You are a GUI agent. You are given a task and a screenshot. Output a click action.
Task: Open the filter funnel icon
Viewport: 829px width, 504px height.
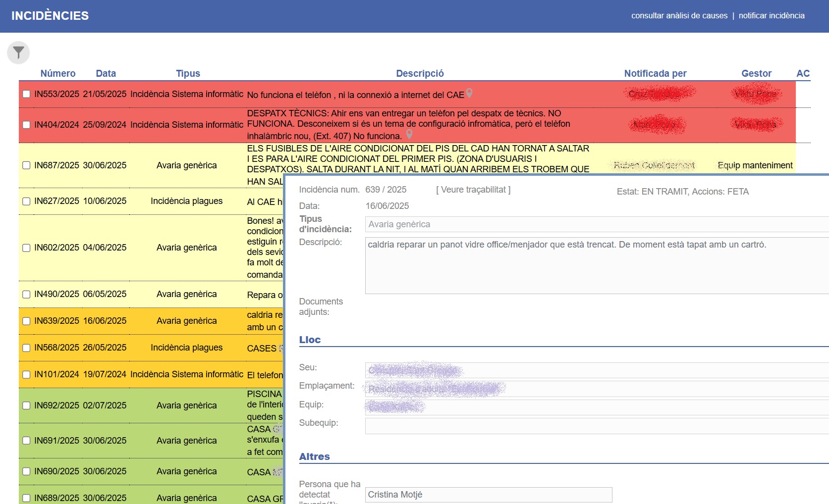[x=18, y=52]
